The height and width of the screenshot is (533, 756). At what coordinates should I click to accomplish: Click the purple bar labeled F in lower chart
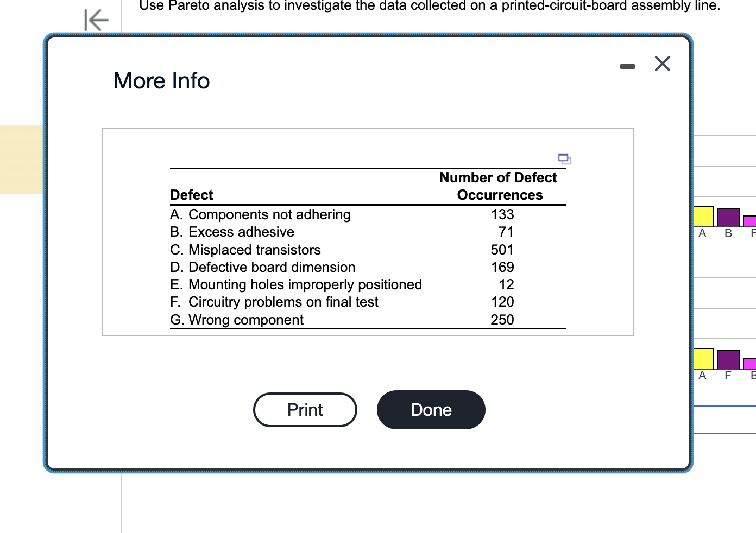[x=727, y=359]
